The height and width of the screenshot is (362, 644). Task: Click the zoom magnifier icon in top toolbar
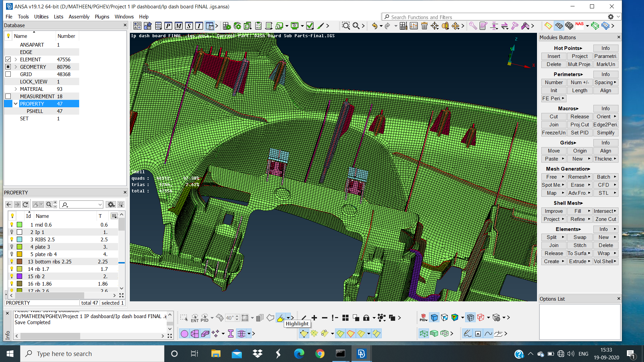pyautogui.click(x=346, y=25)
